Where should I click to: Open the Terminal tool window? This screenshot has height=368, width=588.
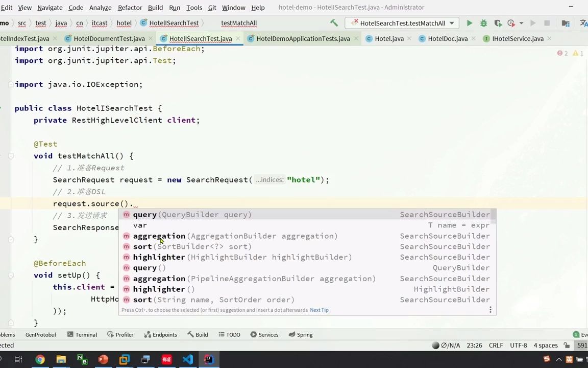86,334
